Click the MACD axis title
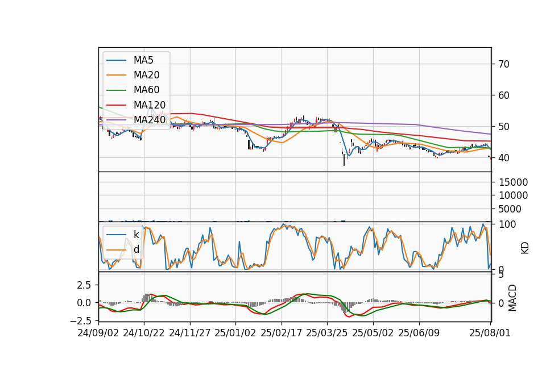546x392 pixels. point(512,298)
